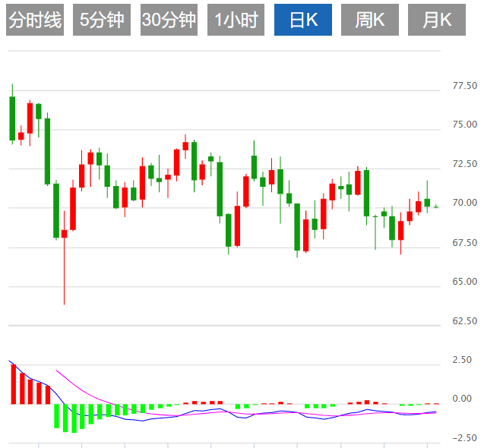
Task: Click the lowest green MACD histogram bar
Action: click(x=74, y=418)
